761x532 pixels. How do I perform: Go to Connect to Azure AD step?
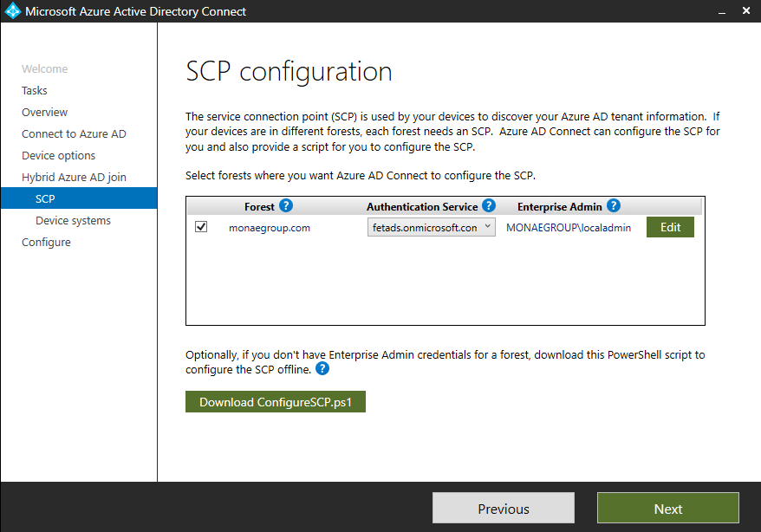click(74, 133)
